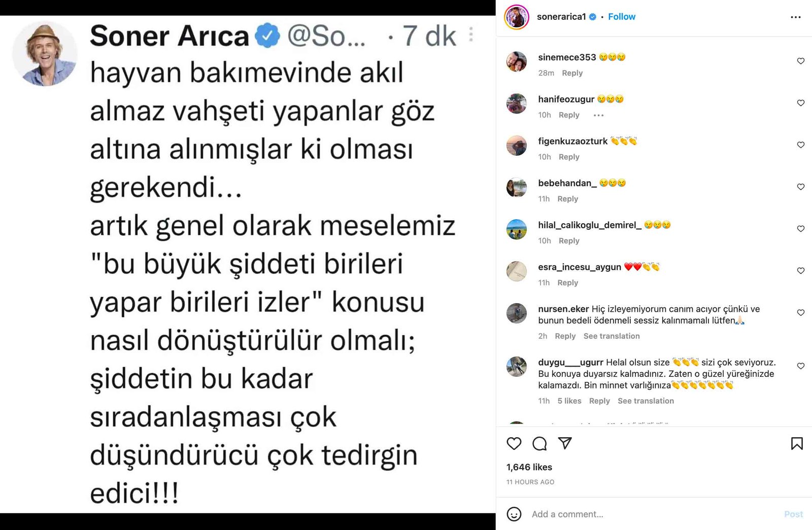
Task: Follow the sonerarica1 account
Action: click(x=622, y=17)
